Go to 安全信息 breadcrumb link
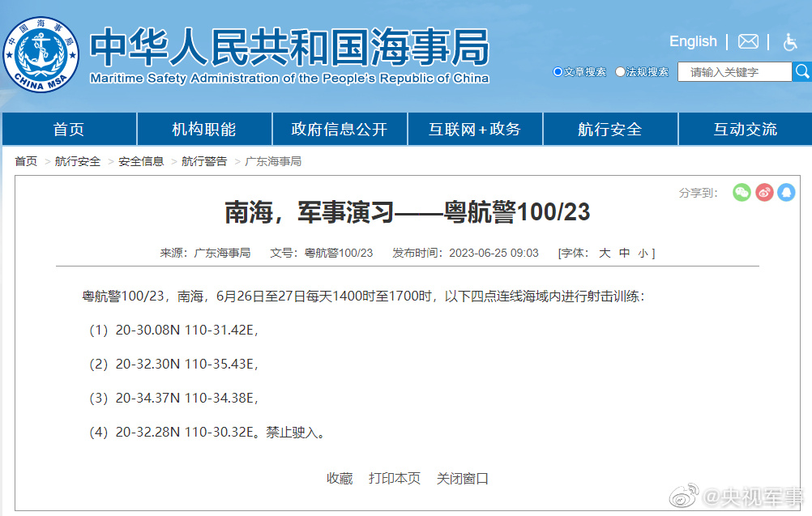Image resolution: width=812 pixels, height=516 pixels. (141, 161)
